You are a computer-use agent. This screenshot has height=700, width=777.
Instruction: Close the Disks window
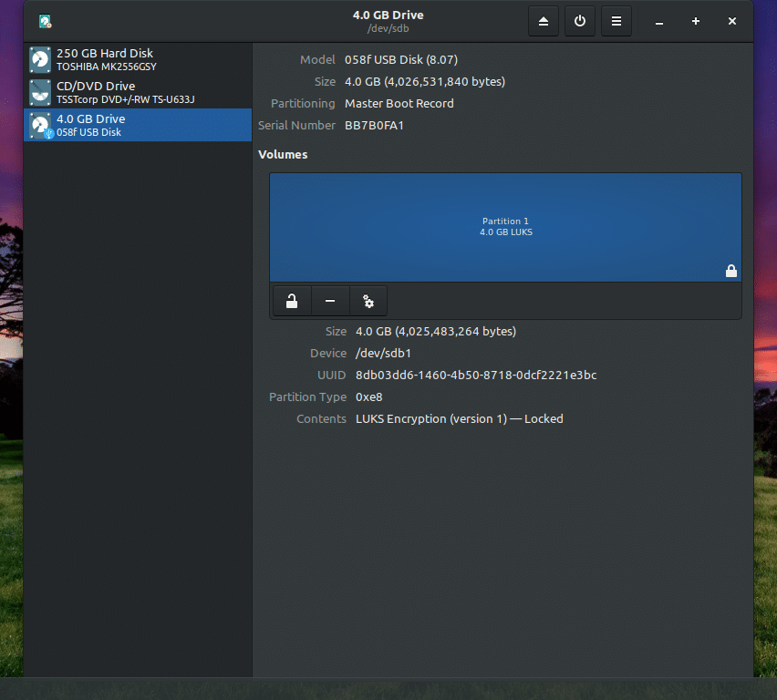(732, 21)
